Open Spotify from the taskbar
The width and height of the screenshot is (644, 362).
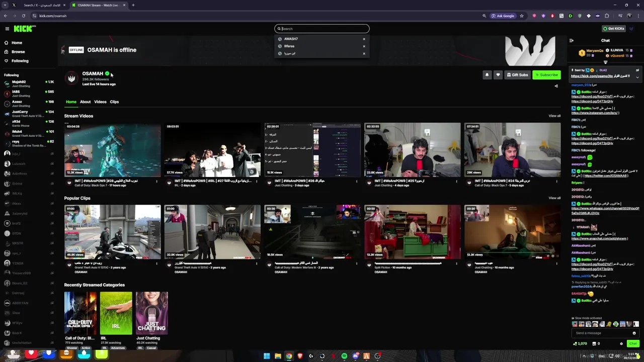pos(344,356)
